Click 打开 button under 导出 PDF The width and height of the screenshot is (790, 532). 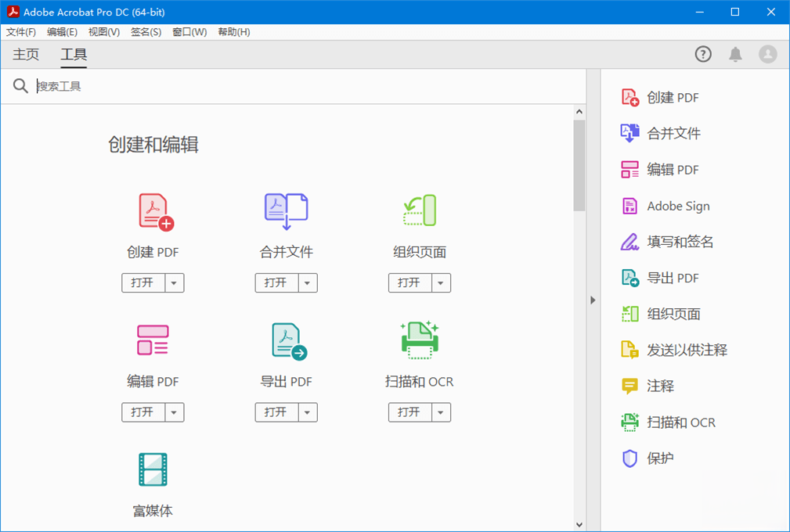[x=276, y=412]
